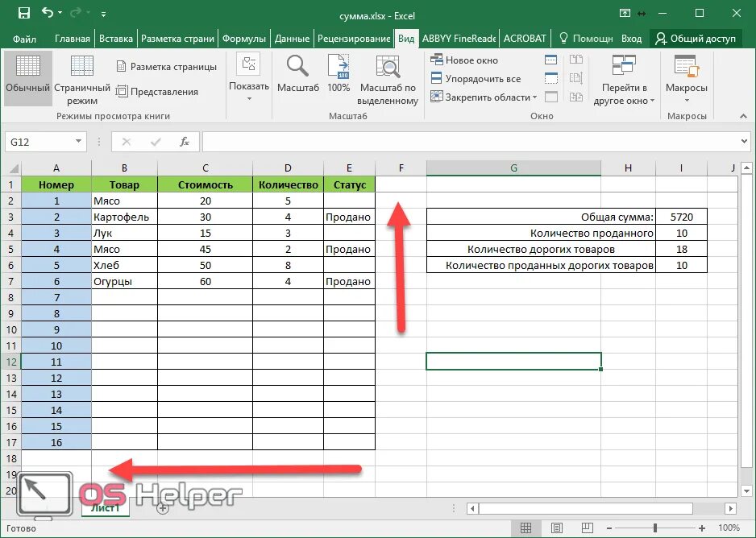Click the zoom in plus button

[x=702, y=528]
